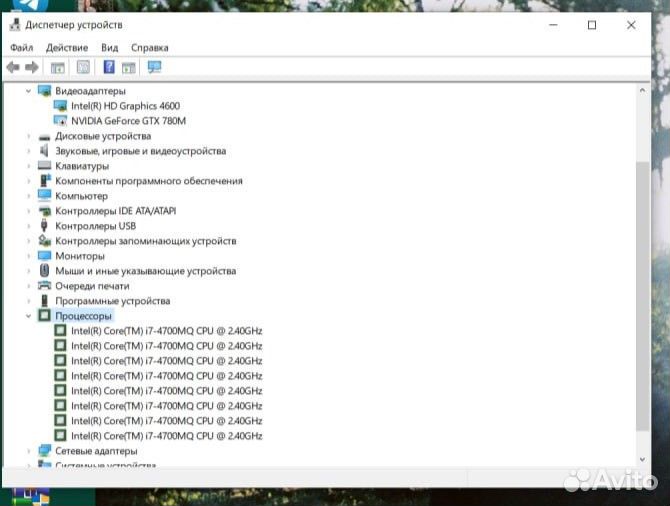Select the Программные устройства label
This screenshot has width=670, height=506.
[x=112, y=301]
